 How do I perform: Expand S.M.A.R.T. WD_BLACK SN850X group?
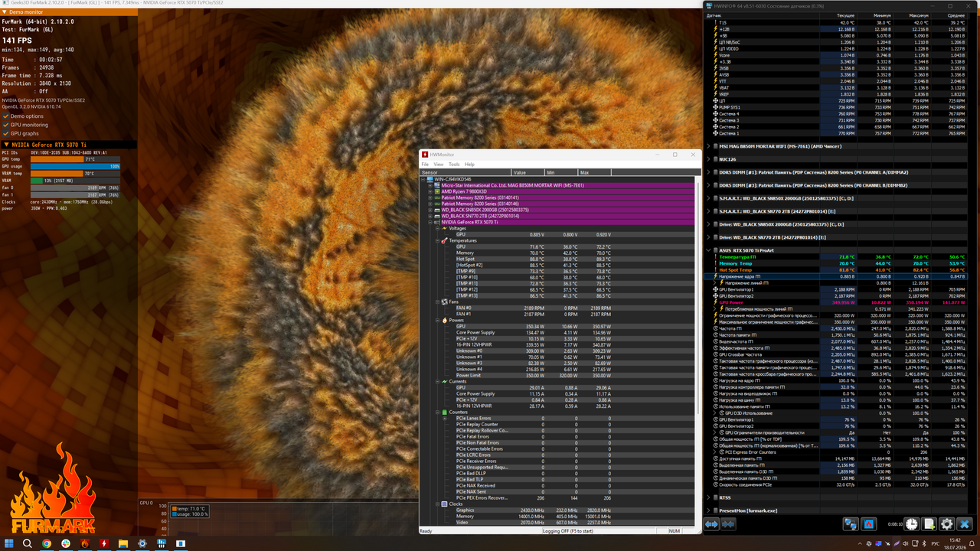coord(707,198)
